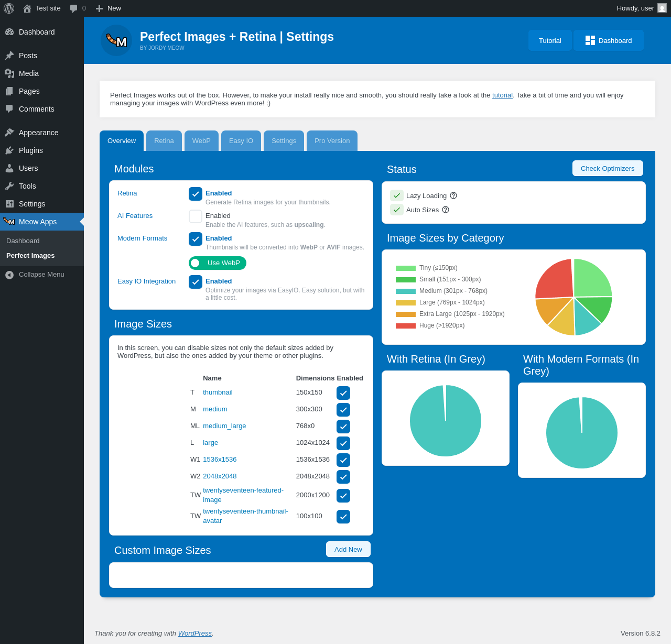
Task: Click the Auto Sizes help question icon
Action: click(x=446, y=210)
